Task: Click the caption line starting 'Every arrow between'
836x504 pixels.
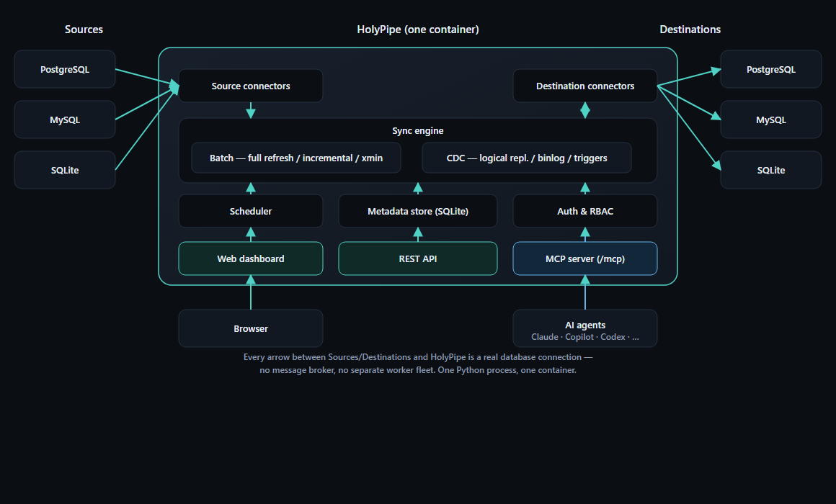Action: click(x=417, y=357)
